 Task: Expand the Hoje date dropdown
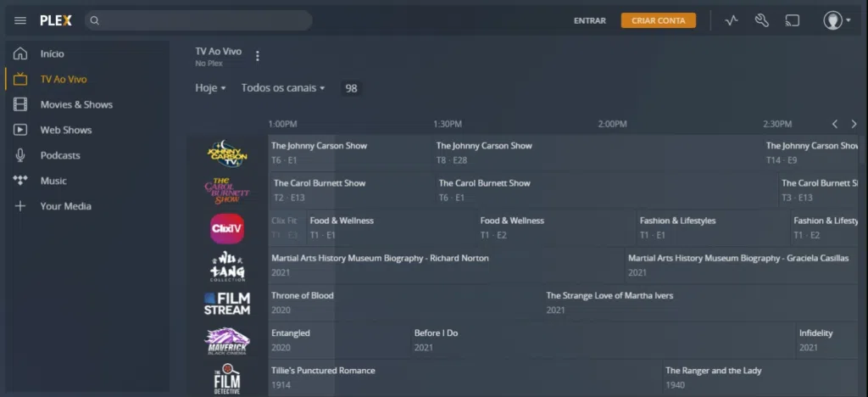210,88
